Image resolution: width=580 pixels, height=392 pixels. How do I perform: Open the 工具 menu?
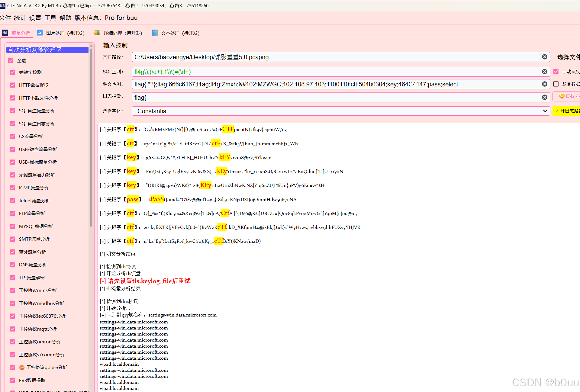[50, 18]
